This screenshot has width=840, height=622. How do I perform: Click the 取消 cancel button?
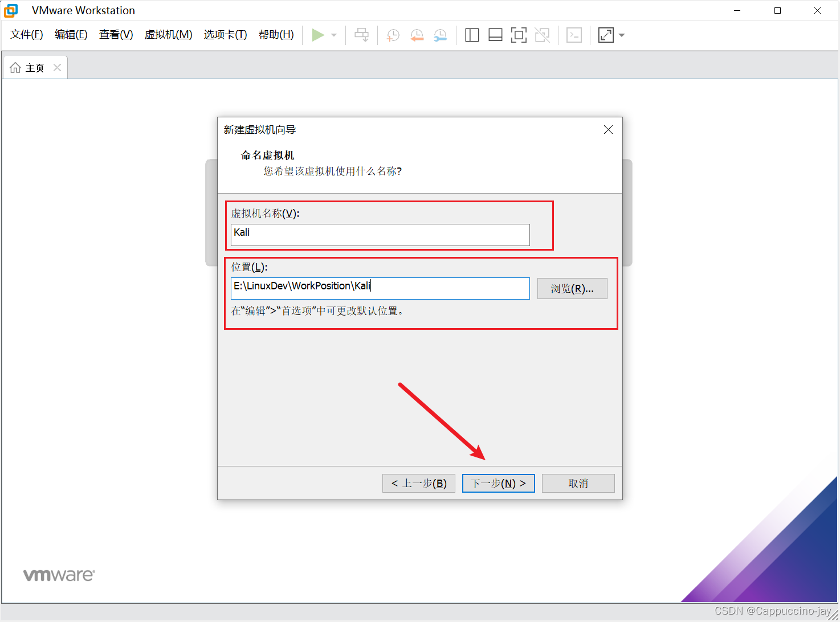[x=578, y=484]
